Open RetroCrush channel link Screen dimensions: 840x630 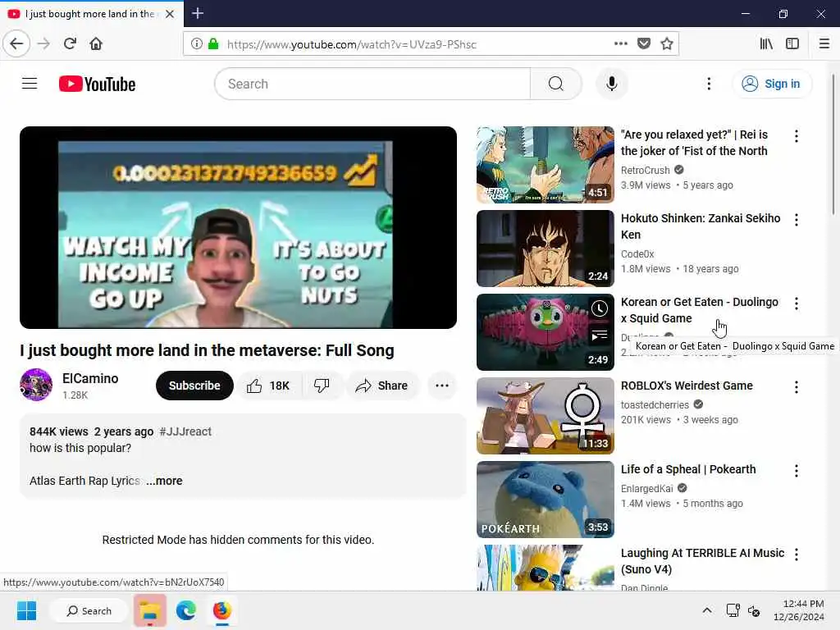coord(645,171)
